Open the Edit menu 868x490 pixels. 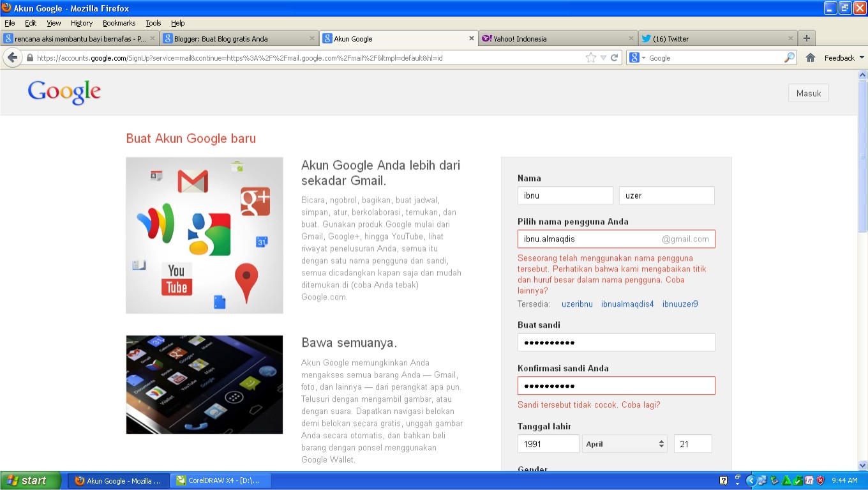(x=31, y=23)
